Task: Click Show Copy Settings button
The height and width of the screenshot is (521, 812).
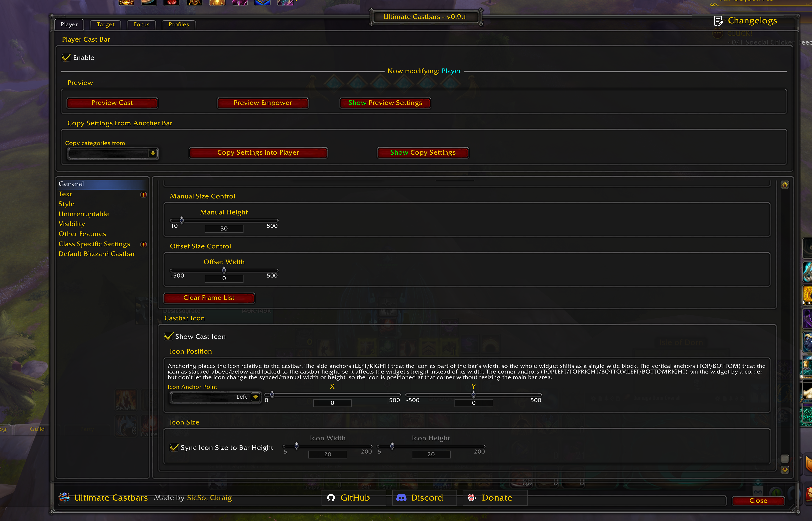Action: [423, 153]
